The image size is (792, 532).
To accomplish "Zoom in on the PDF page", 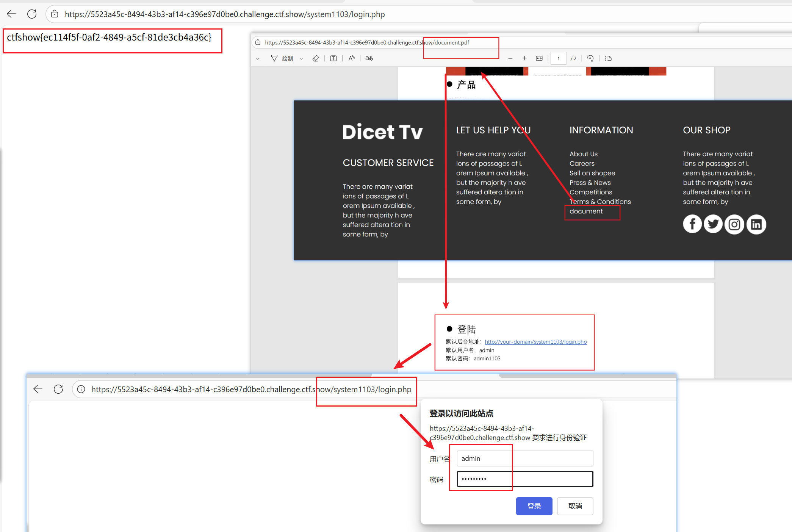I will 524,58.
